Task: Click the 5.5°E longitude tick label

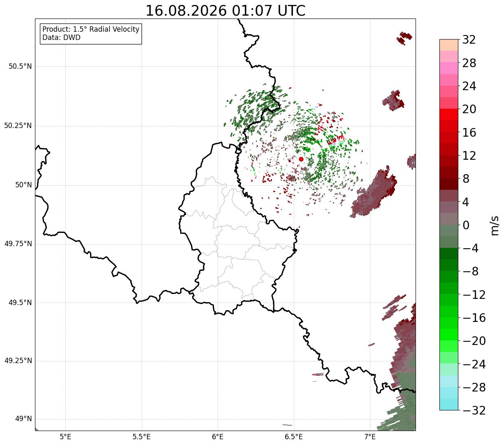Action: 142,437
